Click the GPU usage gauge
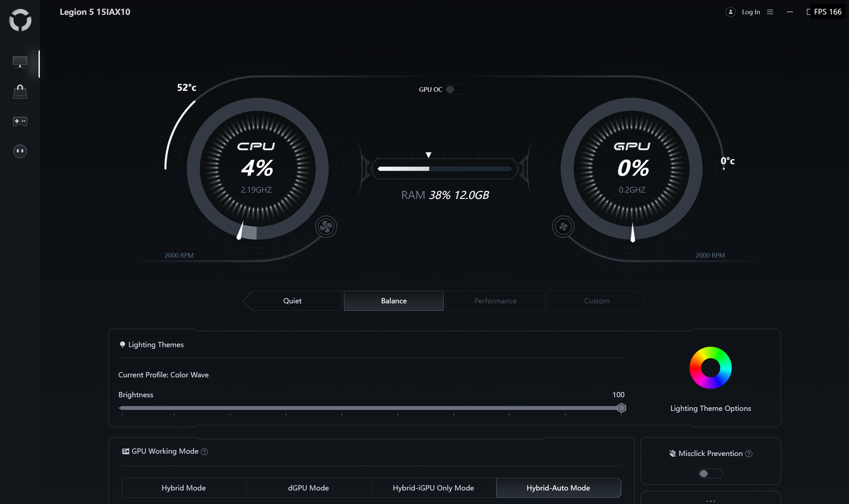The image size is (849, 504). 632,169
